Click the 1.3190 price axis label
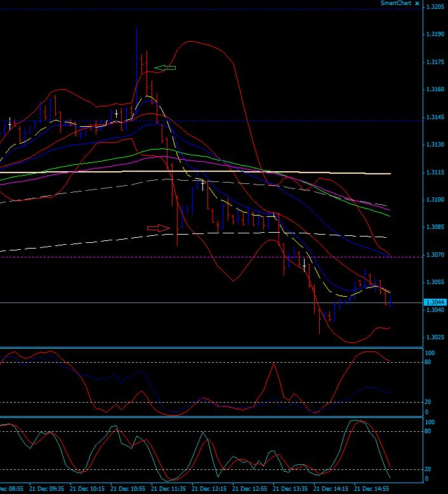This screenshot has width=448, height=494. tap(435, 35)
